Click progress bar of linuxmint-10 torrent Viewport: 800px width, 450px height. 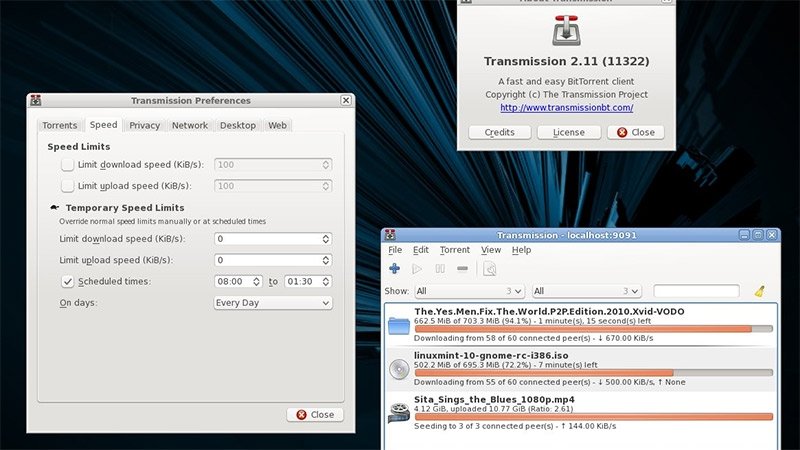pyautogui.click(x=593, y=373)
